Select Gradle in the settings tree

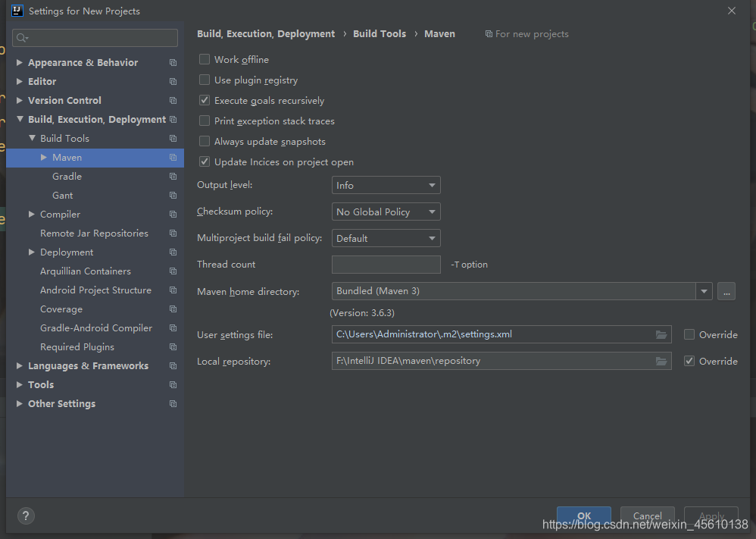click(67, 176)
